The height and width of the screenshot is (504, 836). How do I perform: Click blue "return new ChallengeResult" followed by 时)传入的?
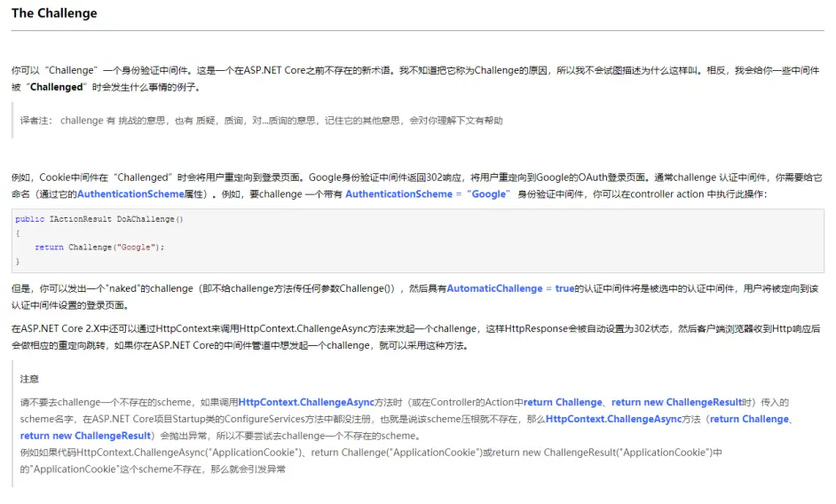click(x=676, y=402)
